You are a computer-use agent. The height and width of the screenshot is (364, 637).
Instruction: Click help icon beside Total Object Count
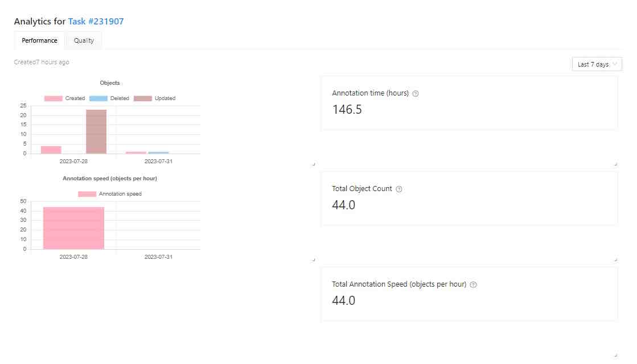(398, 189)
